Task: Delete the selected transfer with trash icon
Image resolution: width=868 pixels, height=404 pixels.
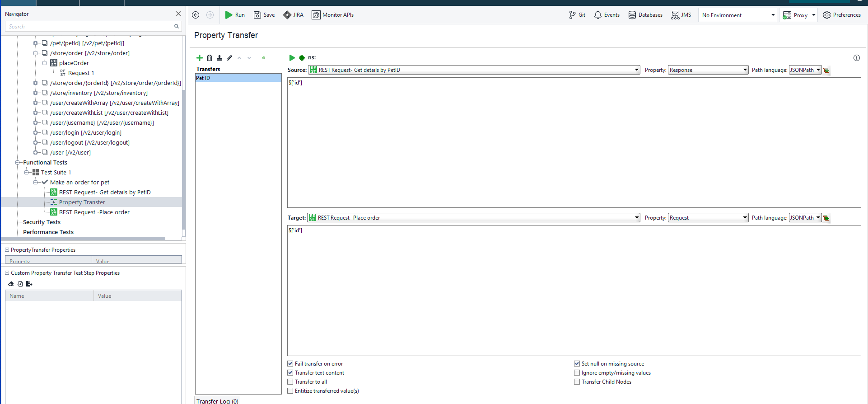Action: [210, 58]
